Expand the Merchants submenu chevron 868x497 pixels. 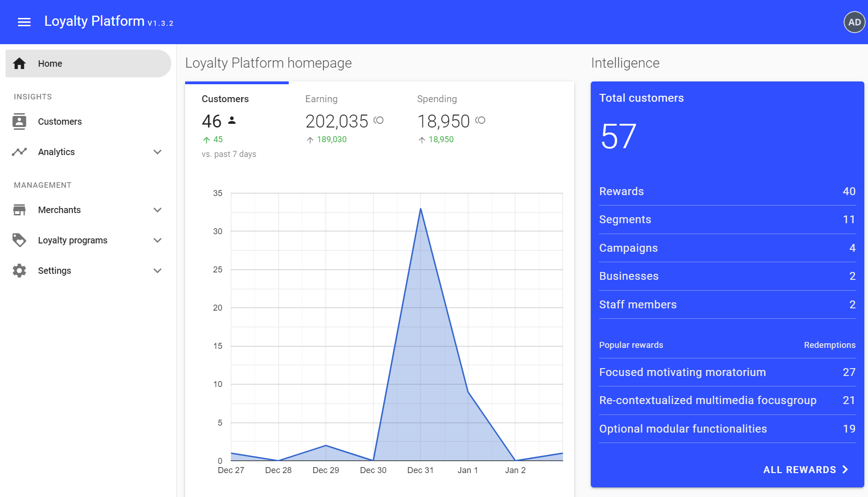(157, 210)
